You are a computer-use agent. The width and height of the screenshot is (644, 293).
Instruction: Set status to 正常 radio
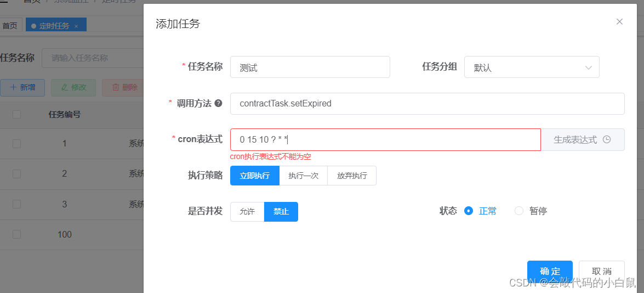[480, 211]
